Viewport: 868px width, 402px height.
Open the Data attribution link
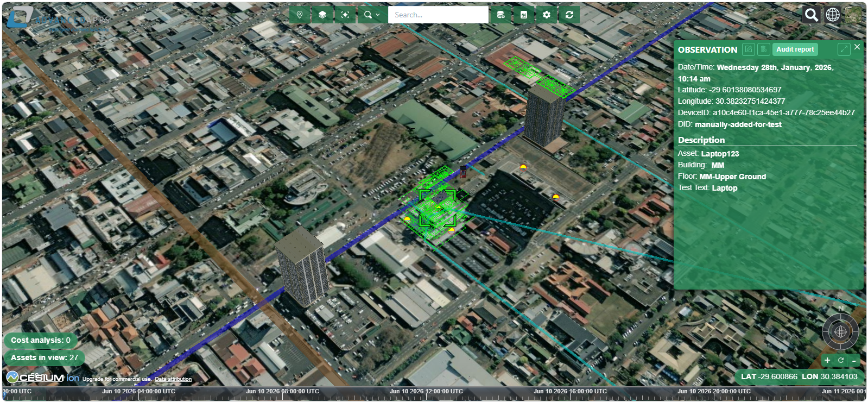pyautogui.click(x=173, y=379)
